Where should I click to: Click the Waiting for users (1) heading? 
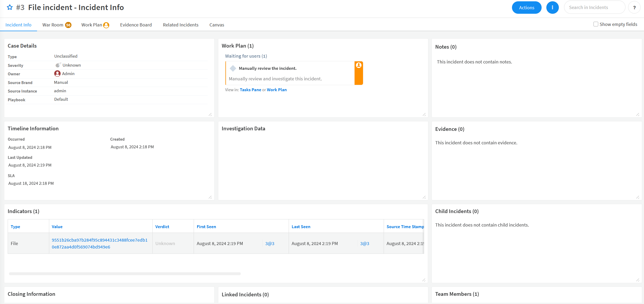click(246, 56)
